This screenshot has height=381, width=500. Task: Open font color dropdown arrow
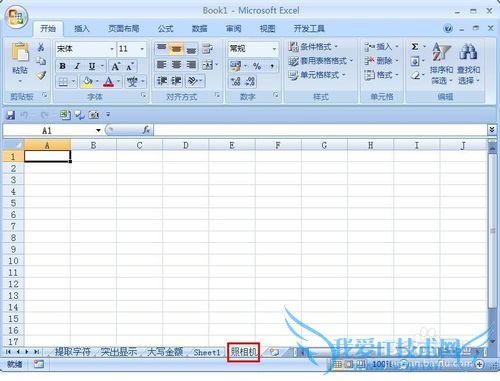pyautogui.click(x=118, y=81)
